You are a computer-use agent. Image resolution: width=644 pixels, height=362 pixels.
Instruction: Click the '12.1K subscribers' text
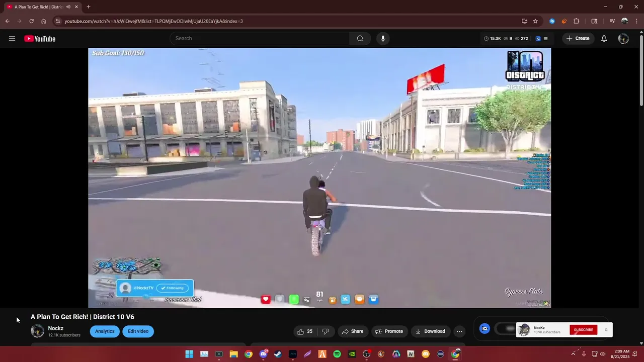pos(64,335)
